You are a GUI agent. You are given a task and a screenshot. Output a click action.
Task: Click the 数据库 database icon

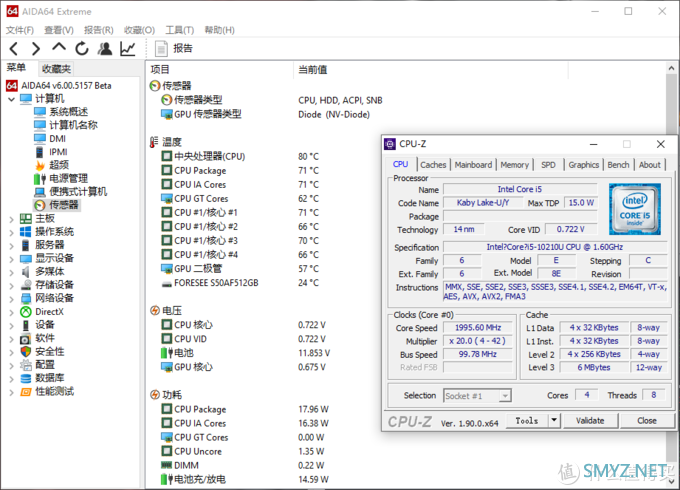coord(26,379)
